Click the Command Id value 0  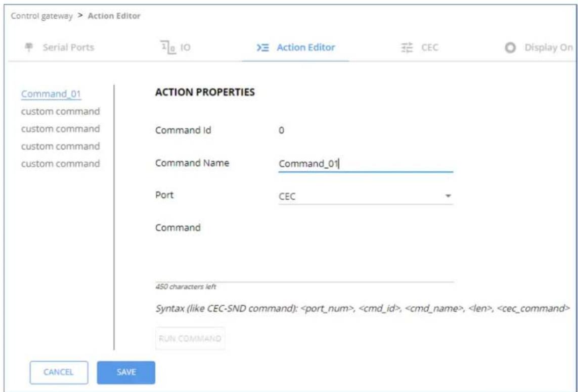(x=281, y=130)
